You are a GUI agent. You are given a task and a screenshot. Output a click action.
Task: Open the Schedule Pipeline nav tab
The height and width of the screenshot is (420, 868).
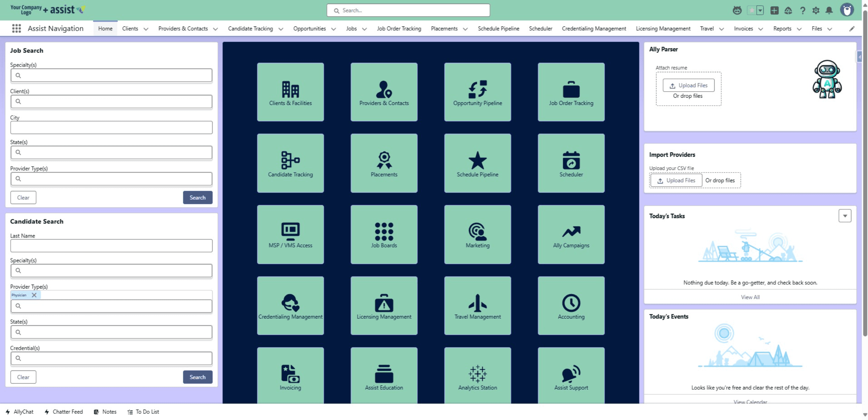[498, 29]
